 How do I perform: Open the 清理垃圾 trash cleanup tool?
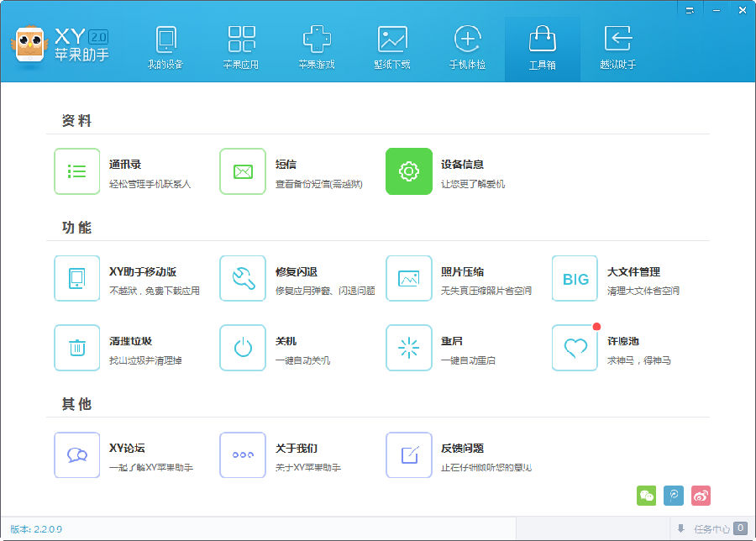coord(77,348)
